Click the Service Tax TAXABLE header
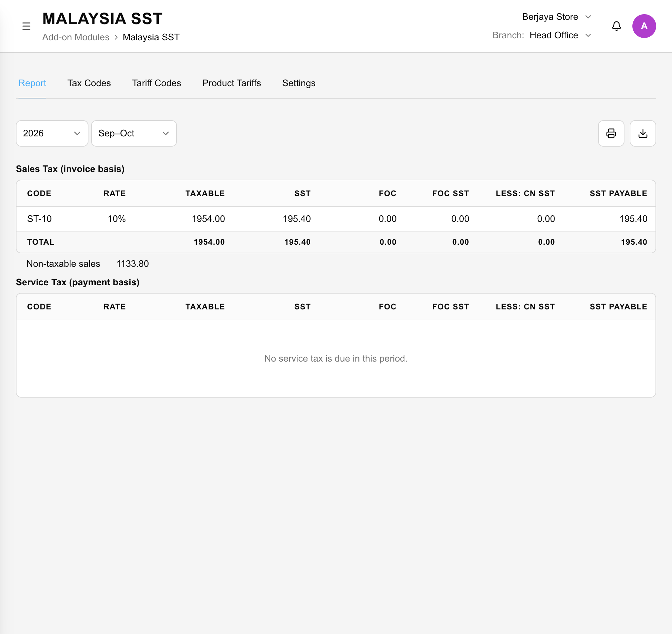The height and width of the screenshot is (634, 672). coord(205,307)
